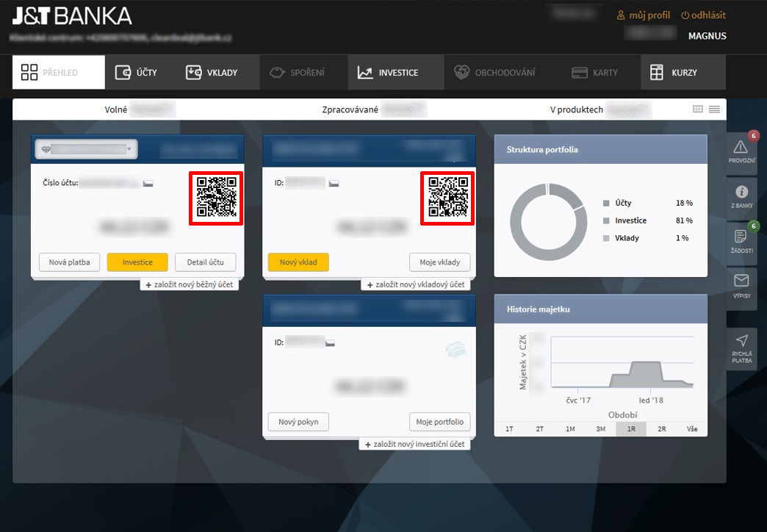Switch to the ÚČTY tab
The width and height of the screenshot is (767, 532).
[x=136, y=73]
